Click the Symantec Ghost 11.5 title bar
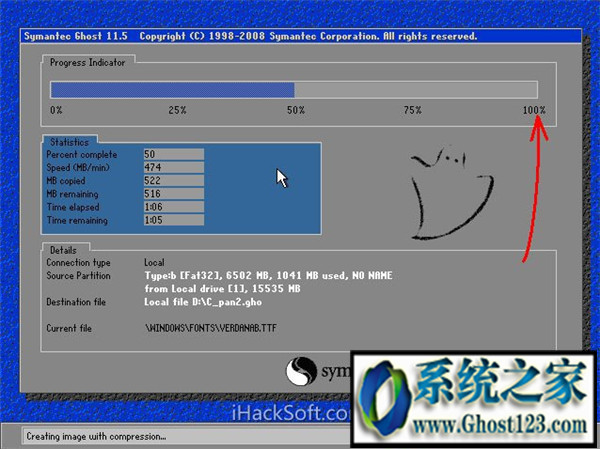 click(x=301, y=36)
